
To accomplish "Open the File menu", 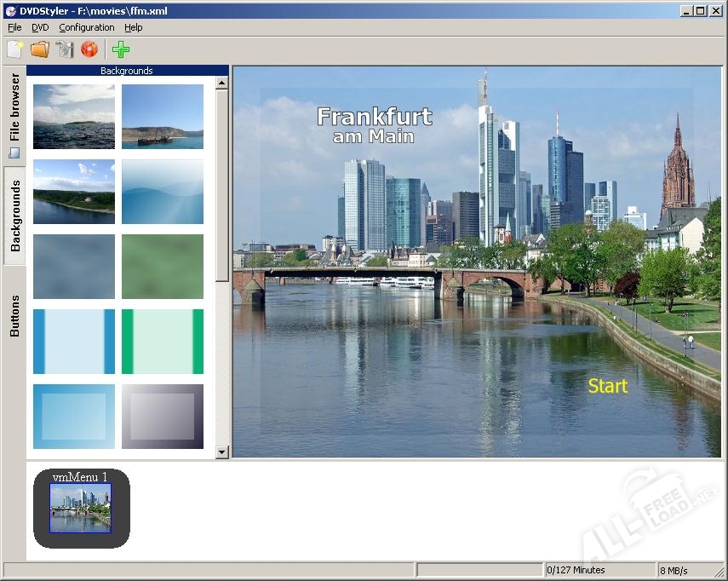I will [14, 27].
